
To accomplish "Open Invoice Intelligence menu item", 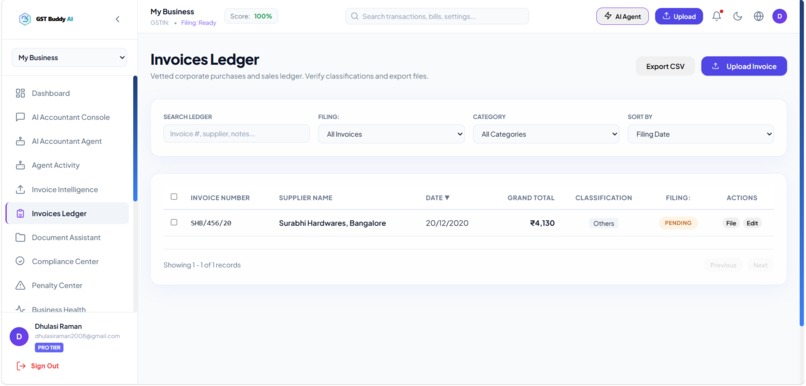I will [67, 189].
